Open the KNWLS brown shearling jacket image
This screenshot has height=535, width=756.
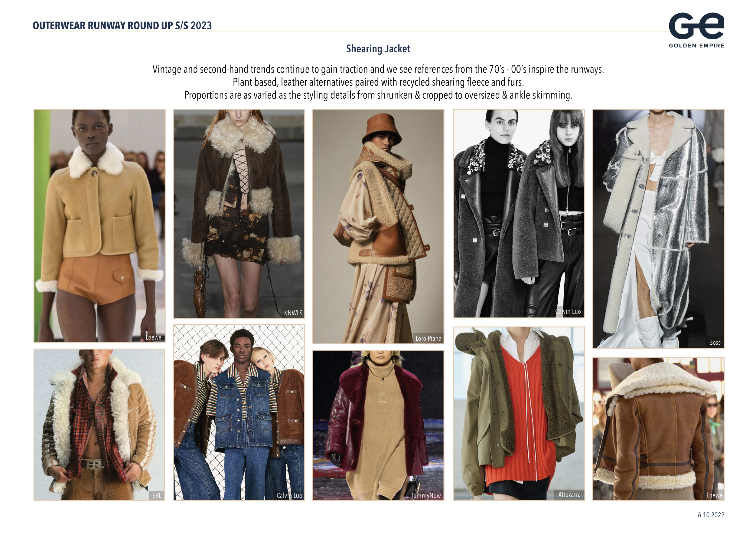click(x=239, y=214)
